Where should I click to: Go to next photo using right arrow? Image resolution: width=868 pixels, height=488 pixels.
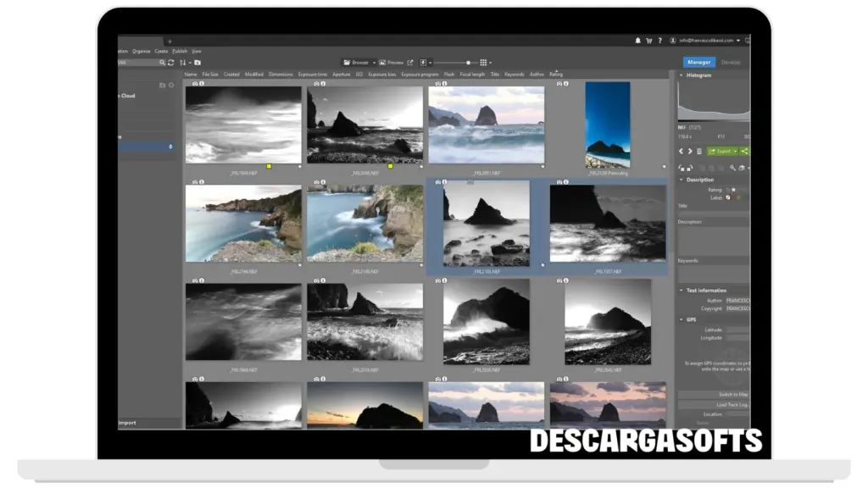click(690, 151)
